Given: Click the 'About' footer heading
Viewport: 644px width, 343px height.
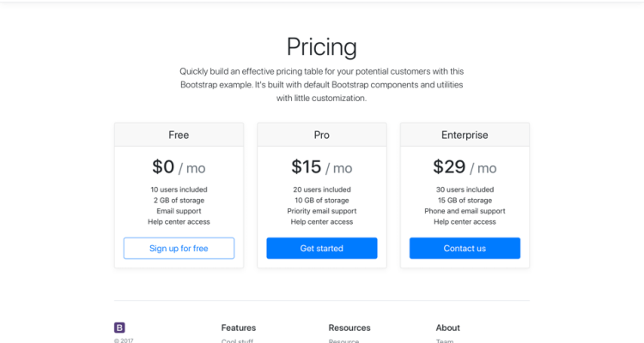Looking at the screenshot, I should [447, 328].
